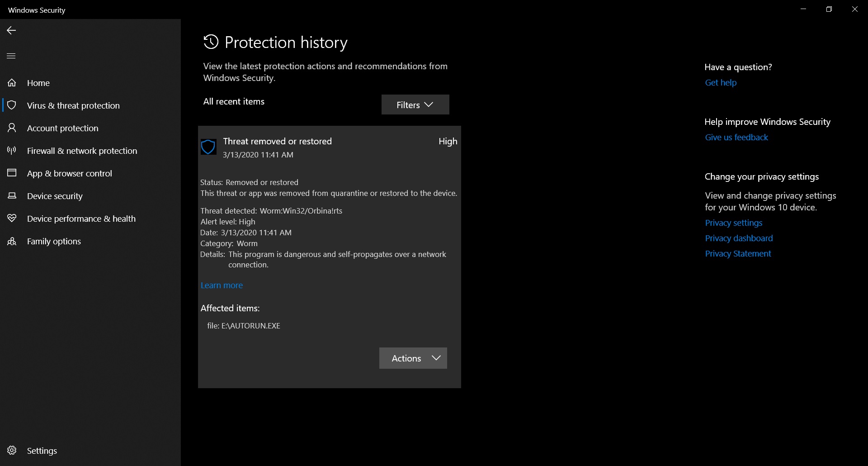Viewport: 868px width, 466px height.
Task: Collapse the Threat removed or restored entry
Action: pos(330,147)
